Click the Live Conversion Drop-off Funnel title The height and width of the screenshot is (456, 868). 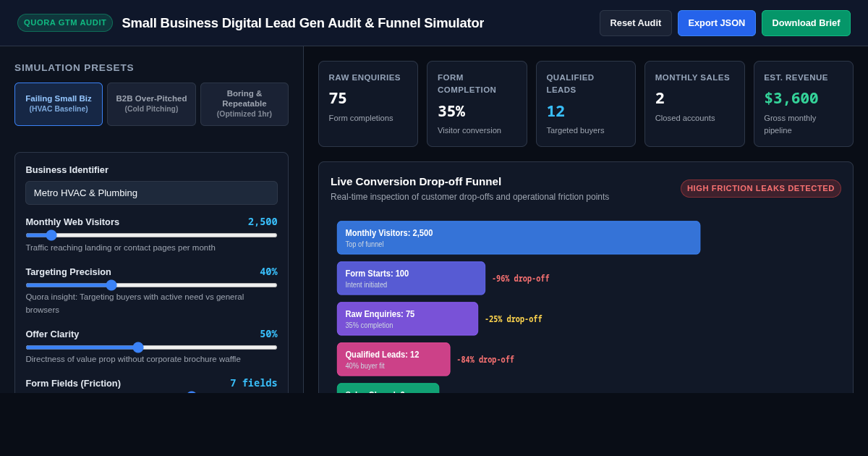[416, 182]
